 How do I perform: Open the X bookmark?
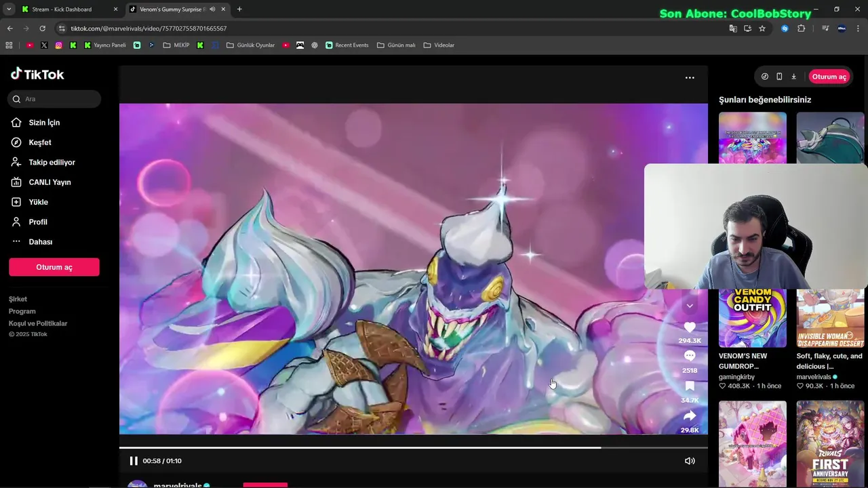[x=44, y=45]
